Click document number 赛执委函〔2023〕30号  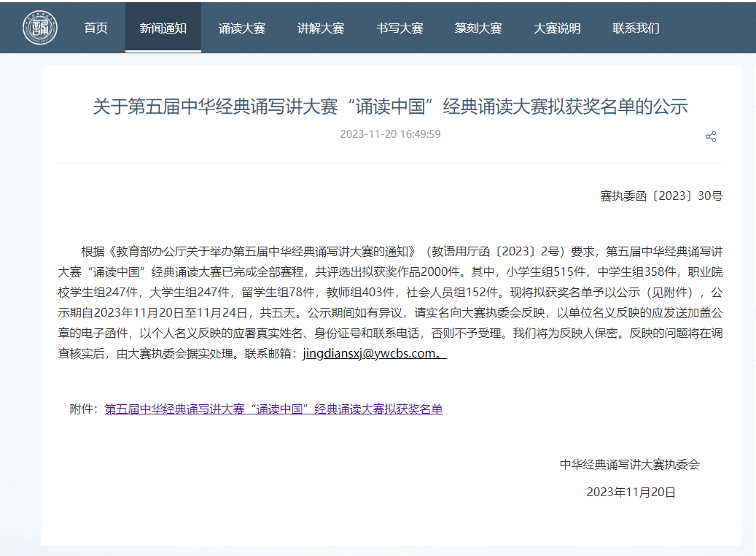pos(661,196)
